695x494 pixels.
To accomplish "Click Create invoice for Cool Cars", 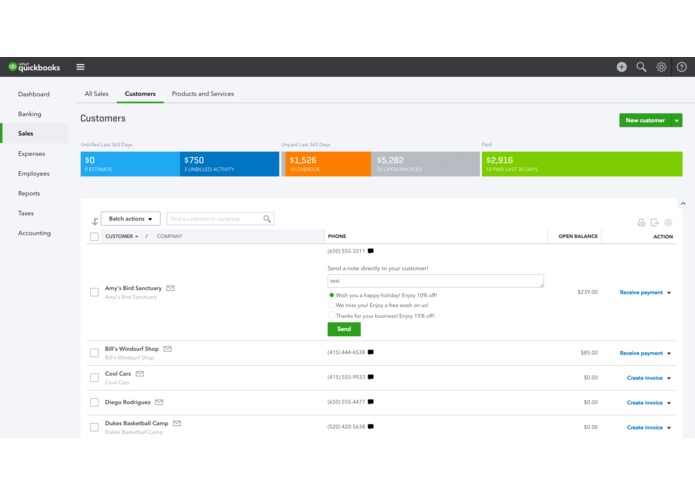I will (644, 378).
